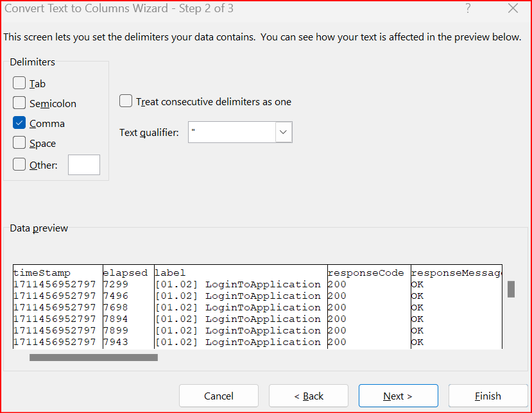Uncheck the Comma delimiter
This screenshot has width=532, height=413.
click(x=19, y=122)
